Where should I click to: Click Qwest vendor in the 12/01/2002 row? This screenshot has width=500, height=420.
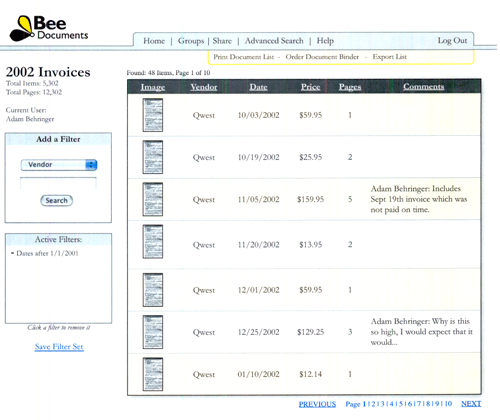coord(204,290)
